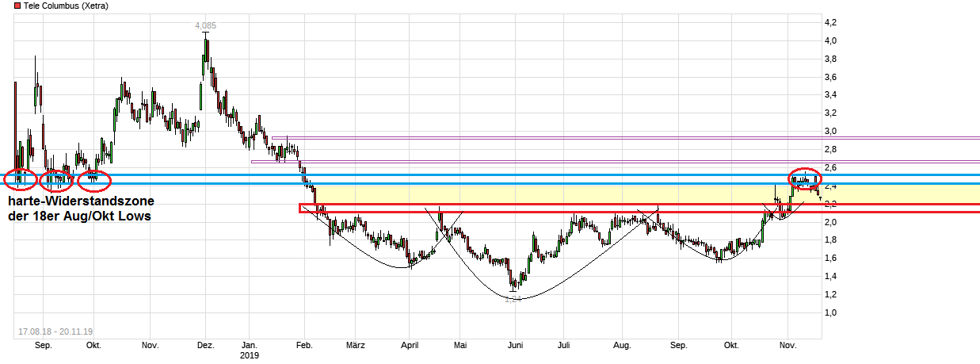This screenshot has height=364, width=980.
Task: Click the leftmost red circle marker
Action: click(20, 180)
